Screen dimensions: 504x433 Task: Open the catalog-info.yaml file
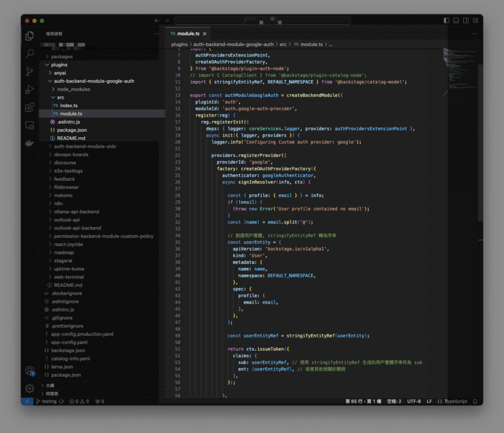tap(102, 359)
